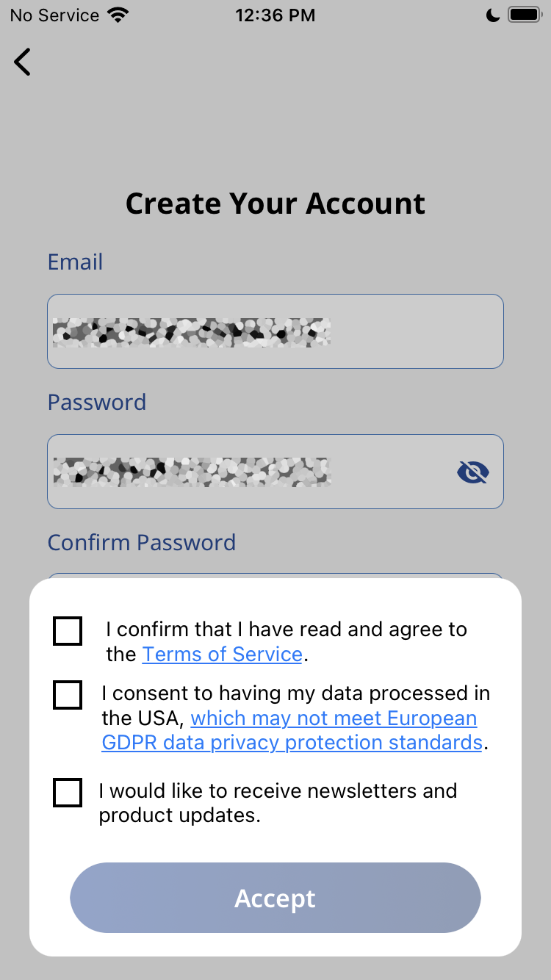
Task: Check the Terms of Service agreement box
Action: click(68, 631)
